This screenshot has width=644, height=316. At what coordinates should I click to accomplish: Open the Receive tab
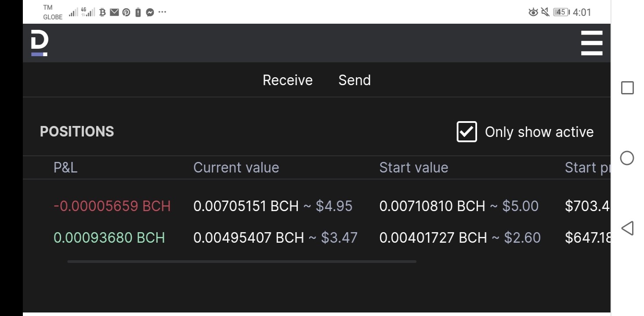click(288, 80)
